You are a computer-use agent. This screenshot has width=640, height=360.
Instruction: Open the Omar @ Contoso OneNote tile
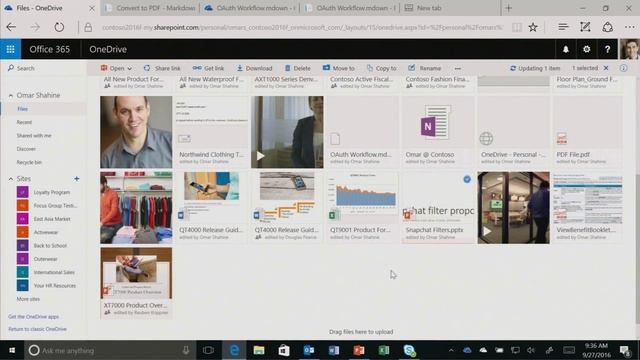pyautogui.click(x=438, y=132)
